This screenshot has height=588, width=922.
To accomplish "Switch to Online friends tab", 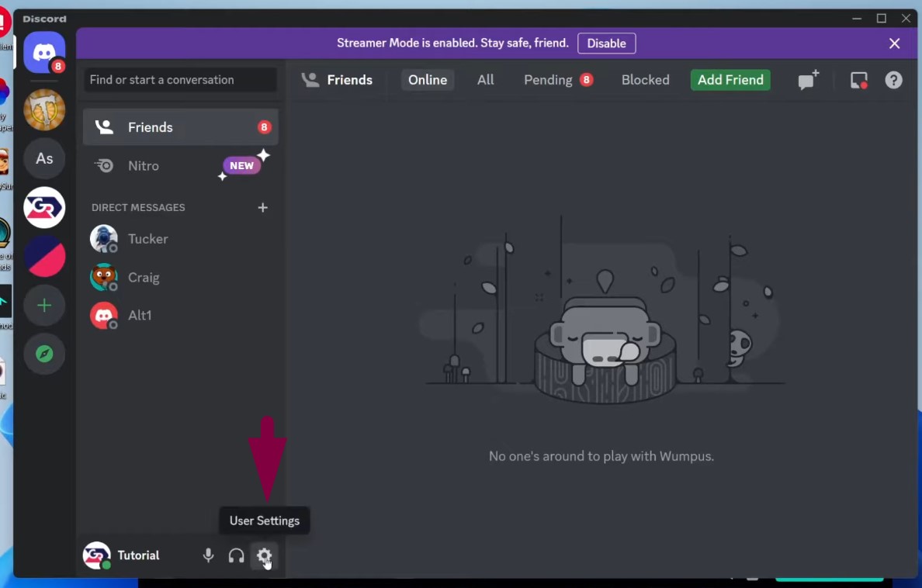I will [x=428, y=80].
